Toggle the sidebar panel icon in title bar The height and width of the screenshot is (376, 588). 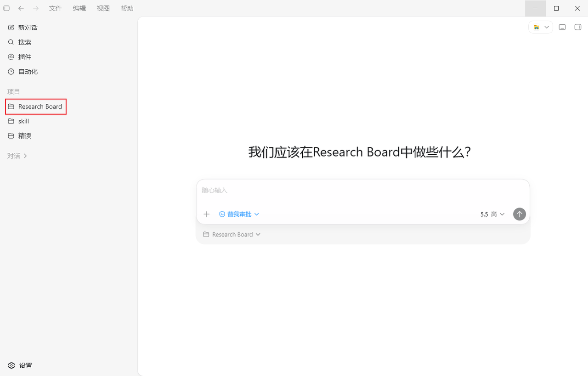(6, 8)
